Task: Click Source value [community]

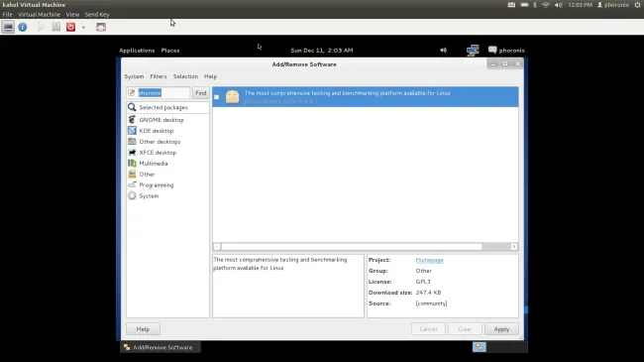Action: click(x=431, y=303)
